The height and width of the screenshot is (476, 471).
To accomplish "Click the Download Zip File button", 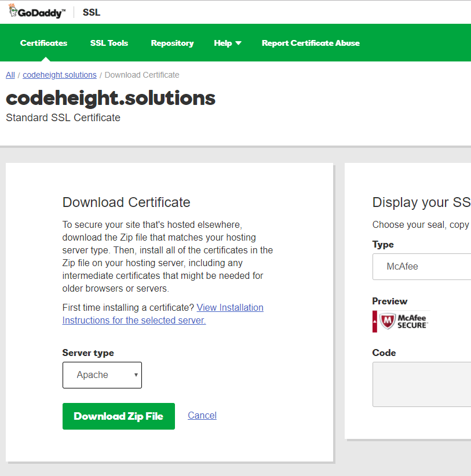I will coord(118,416).
